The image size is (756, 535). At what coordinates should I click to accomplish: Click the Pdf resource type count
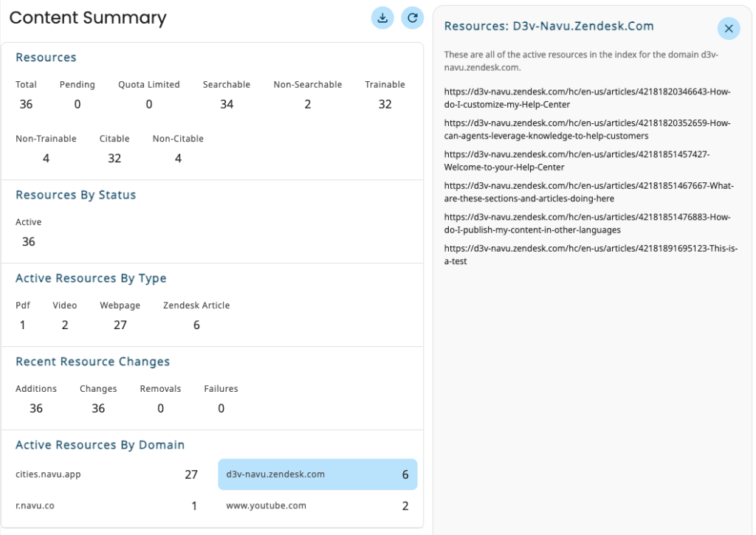pyautogui.click(x=23, y=325)
